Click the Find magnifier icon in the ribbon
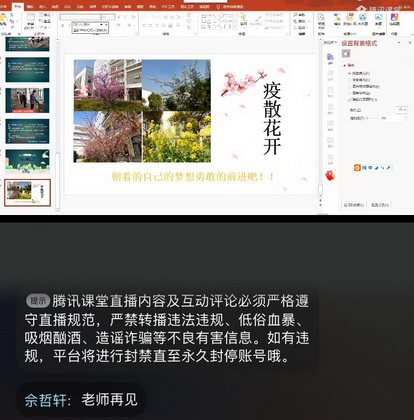Viewport: 414px width, 420px height. pyautogui.click(x=296, y=15)
